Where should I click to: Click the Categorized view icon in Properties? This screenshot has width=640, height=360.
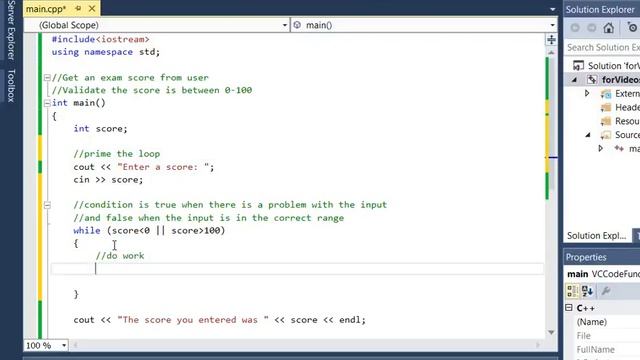tap(573, 291)
